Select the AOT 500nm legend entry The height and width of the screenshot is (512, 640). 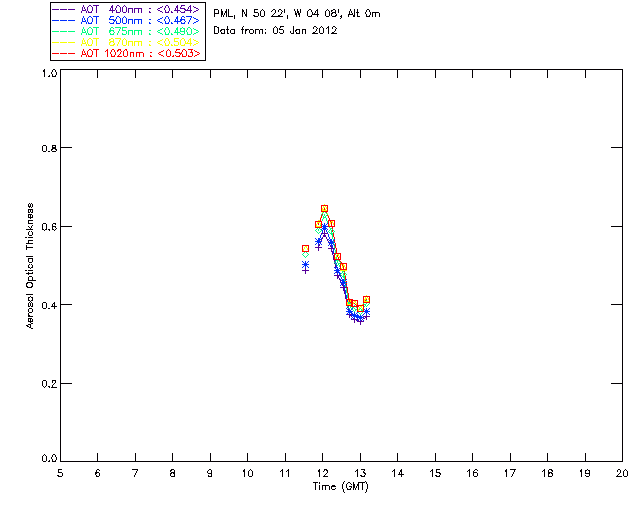pos(127,20)
